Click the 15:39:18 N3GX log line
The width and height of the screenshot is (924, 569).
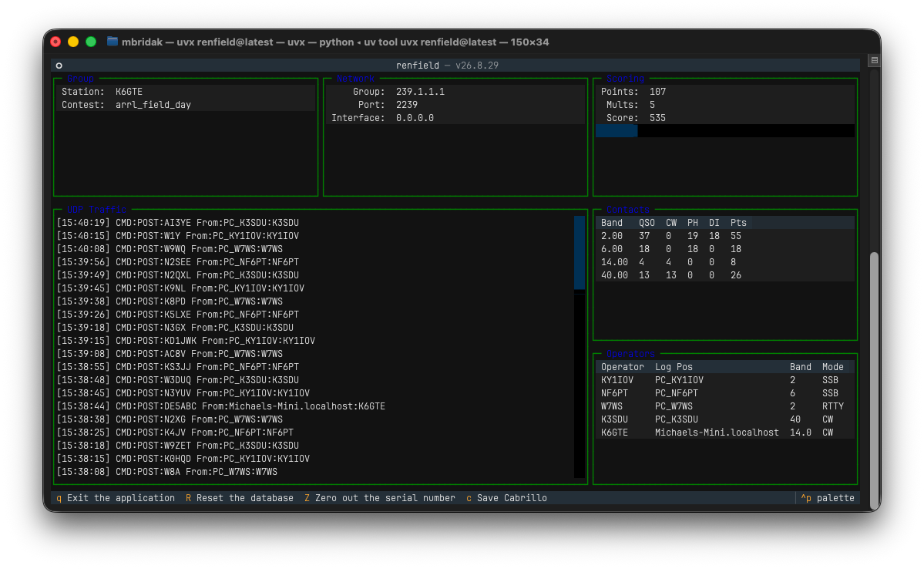(x=175, y=327)
